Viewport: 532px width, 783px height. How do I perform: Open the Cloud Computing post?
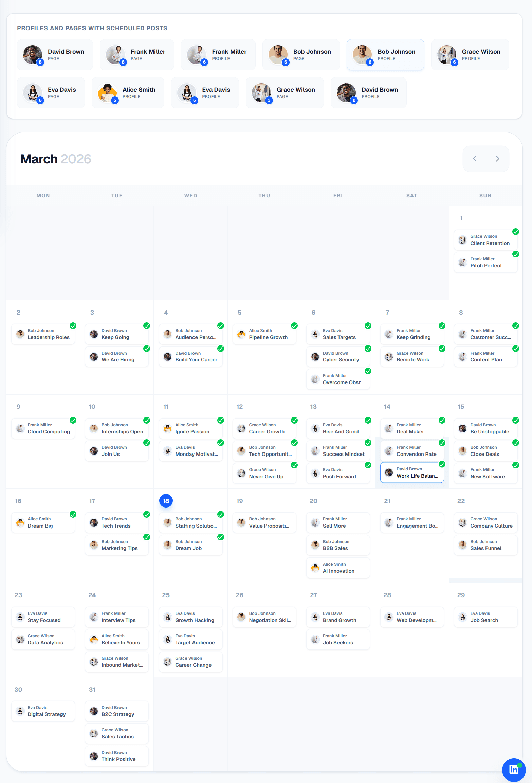[43, 428]
